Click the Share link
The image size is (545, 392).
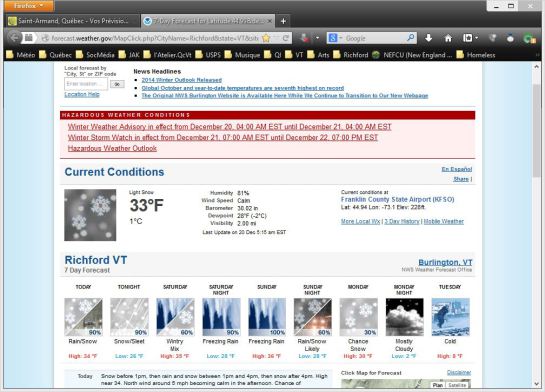pos(461,179)
